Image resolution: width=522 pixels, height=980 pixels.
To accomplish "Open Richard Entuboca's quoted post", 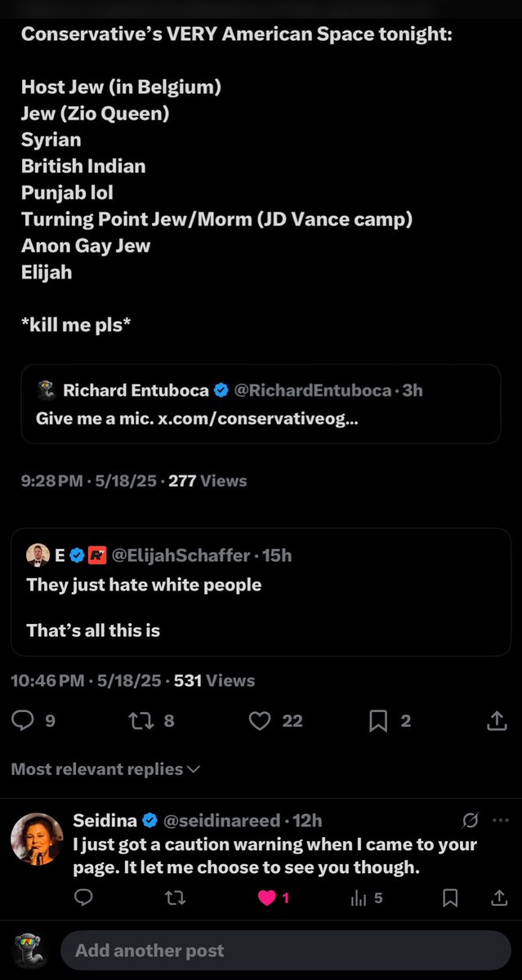I will pyautogui.click(x=261, y=403).
